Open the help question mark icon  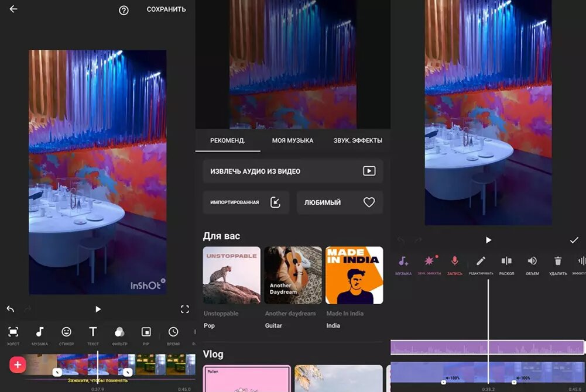(x=124, y=10)
